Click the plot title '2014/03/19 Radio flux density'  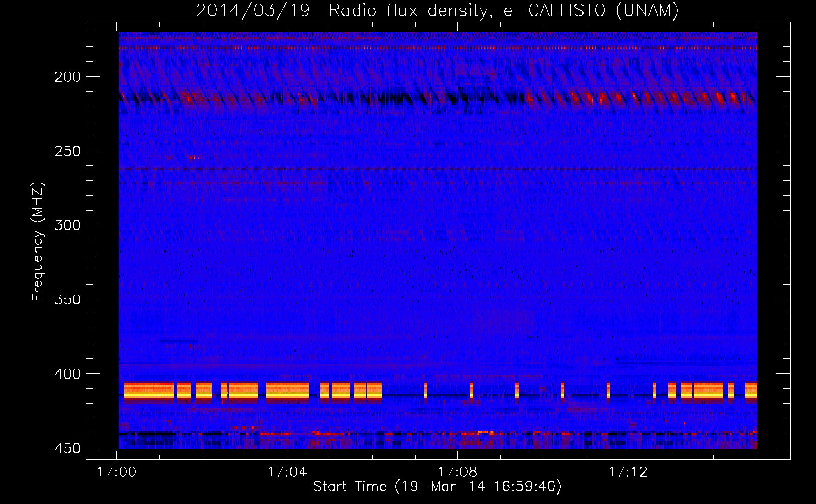coord(438,10)
